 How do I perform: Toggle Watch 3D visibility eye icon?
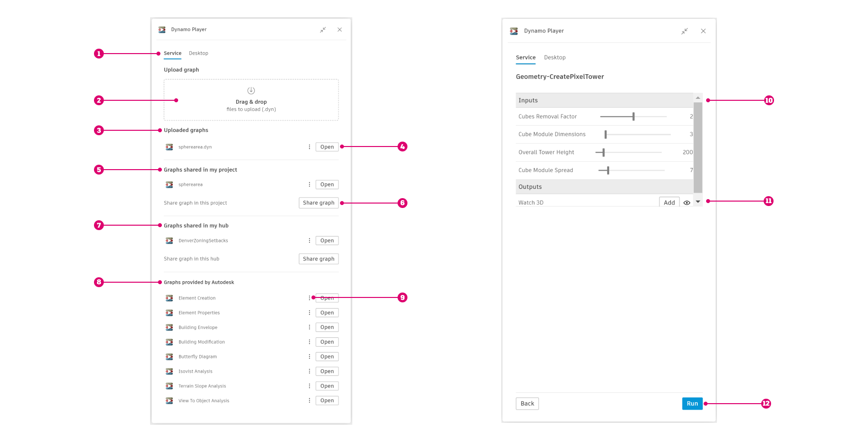[687, 203]
